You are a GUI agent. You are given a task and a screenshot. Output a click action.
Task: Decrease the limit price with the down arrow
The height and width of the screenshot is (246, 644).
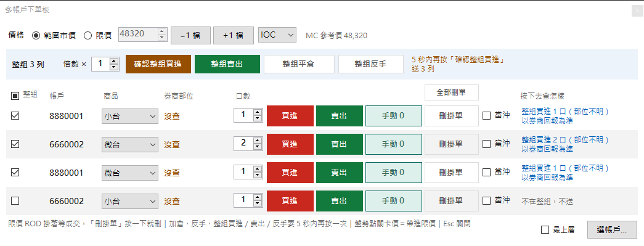tap(162, 38)
